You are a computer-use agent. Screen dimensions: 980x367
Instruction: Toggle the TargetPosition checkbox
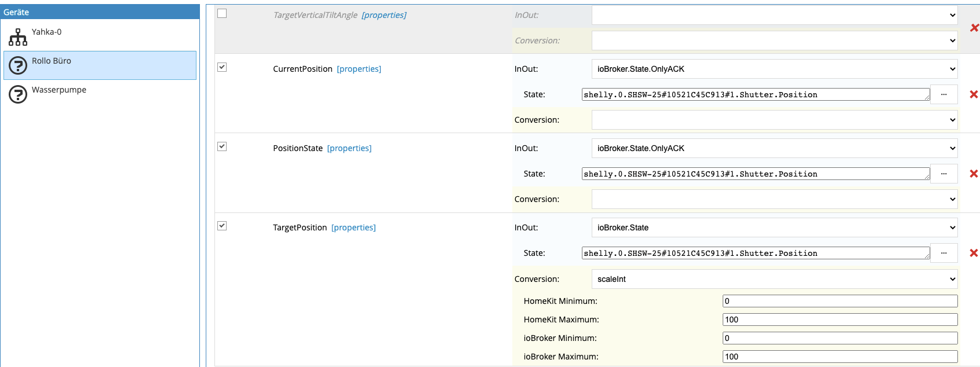point(222,226)
